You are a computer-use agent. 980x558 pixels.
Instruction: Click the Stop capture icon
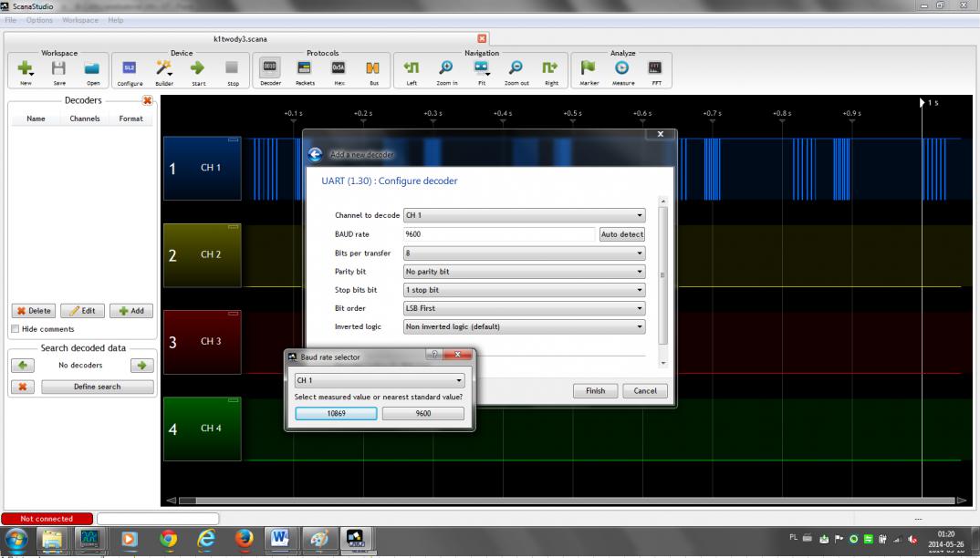coord(232,68)
